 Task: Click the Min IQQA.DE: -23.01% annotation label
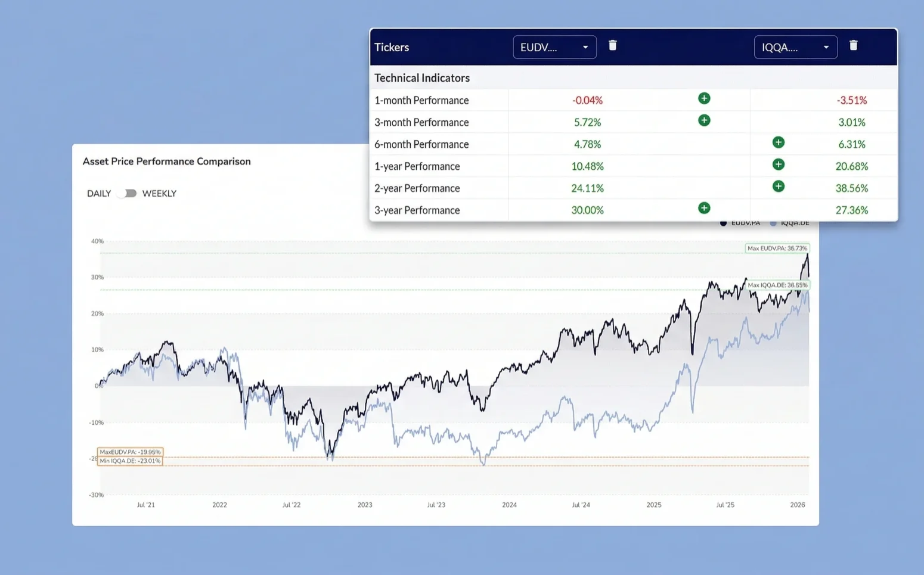129,460
